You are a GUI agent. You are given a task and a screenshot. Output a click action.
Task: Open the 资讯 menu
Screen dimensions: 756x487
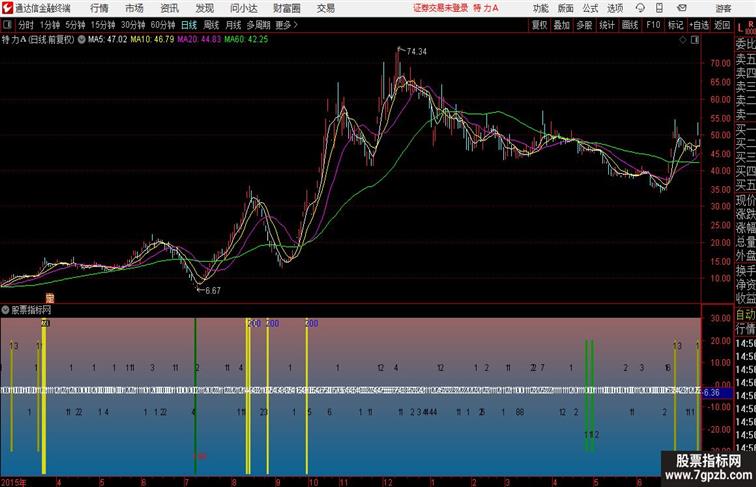169,8
